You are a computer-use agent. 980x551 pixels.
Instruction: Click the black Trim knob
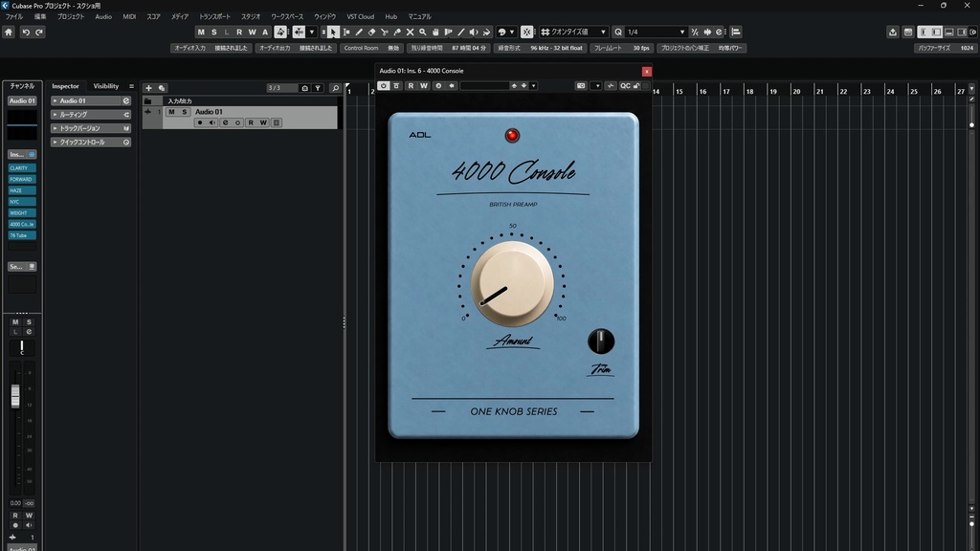pos(601,342)
